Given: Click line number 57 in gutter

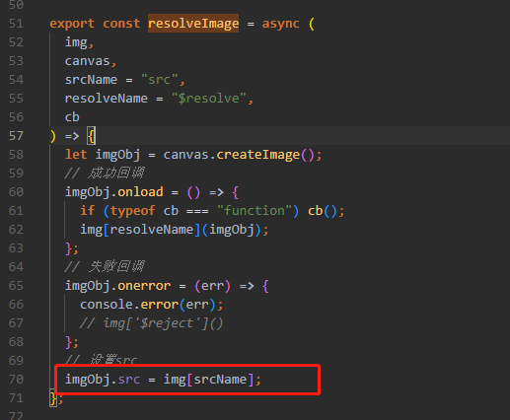Looking at the screenshot, I should click(x=16, y=136).
